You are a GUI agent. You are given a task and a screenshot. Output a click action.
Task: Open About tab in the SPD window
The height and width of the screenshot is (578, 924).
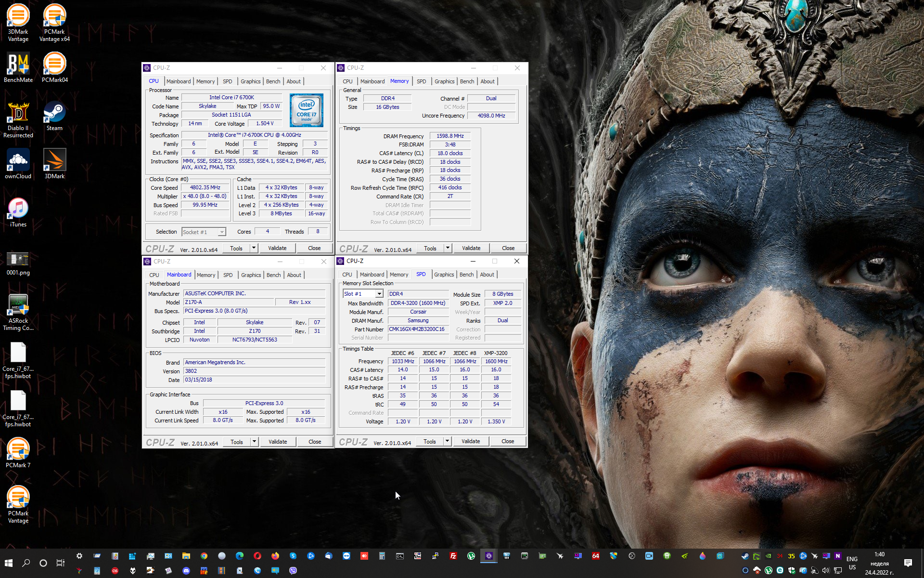pos(487,275)
